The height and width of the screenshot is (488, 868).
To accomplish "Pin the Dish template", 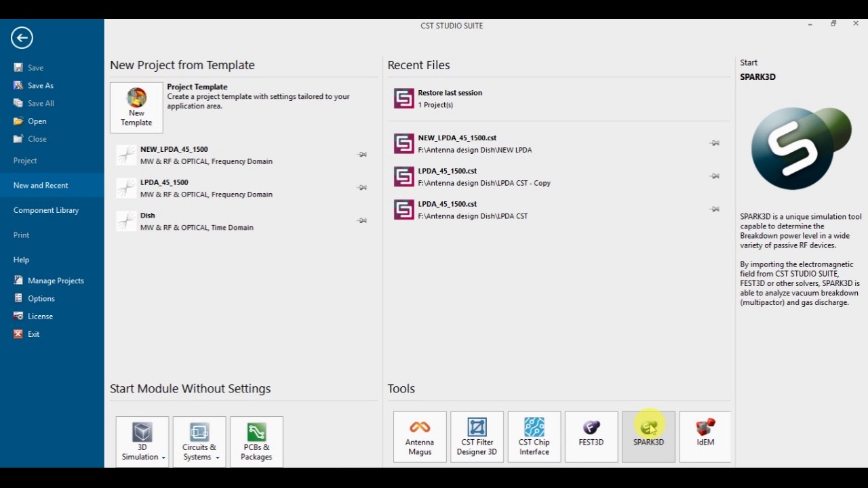I will click(362, 220).
